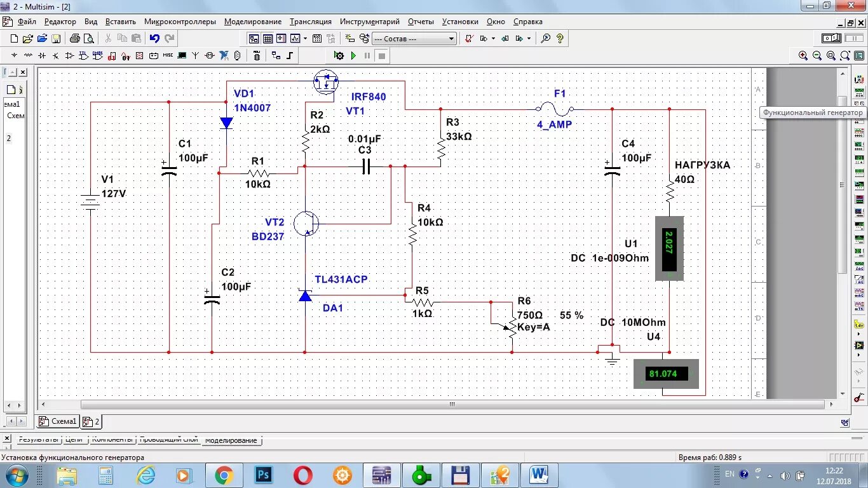
Task: Open the Windows Start menu
Action: pos(16,475)
